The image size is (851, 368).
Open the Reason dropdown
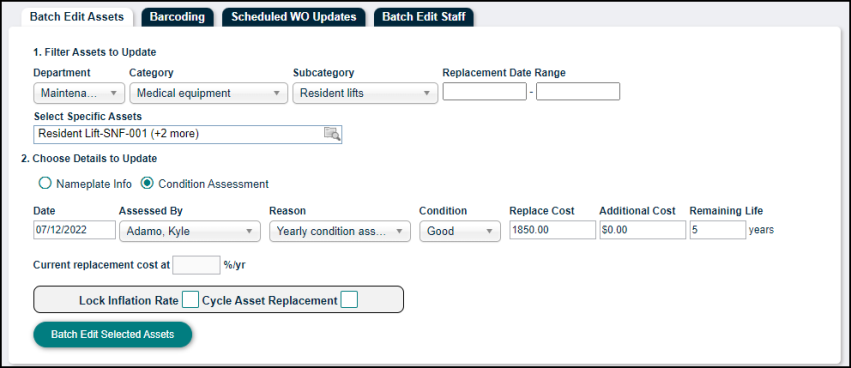coord(340,231)
